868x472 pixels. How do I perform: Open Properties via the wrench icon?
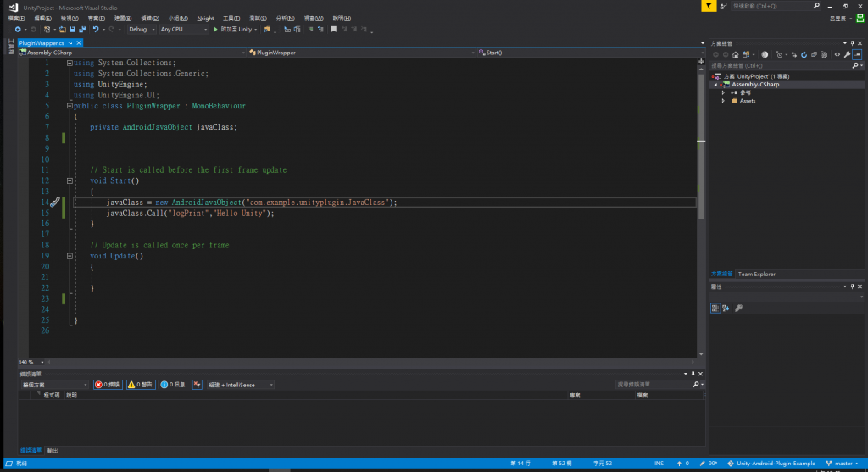tap(848, 53)
